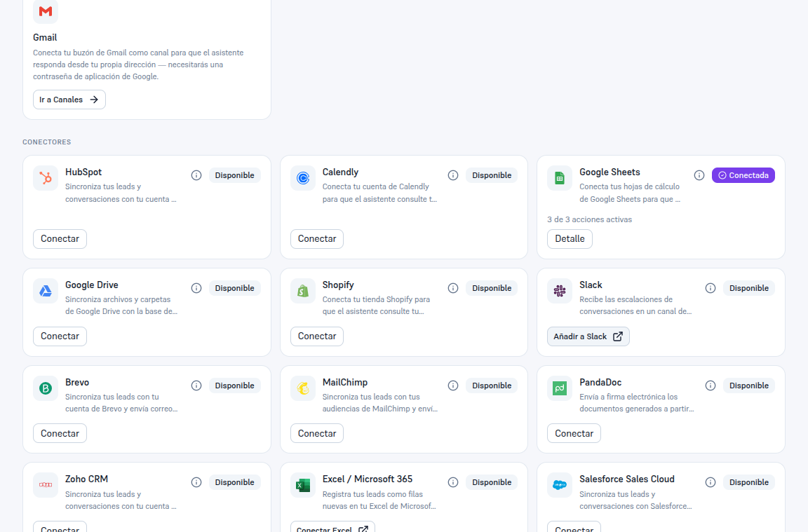The width and height of the screenshot is (808, 532).
Task: Connect the Brevo integration
Action: click(60, 433)
